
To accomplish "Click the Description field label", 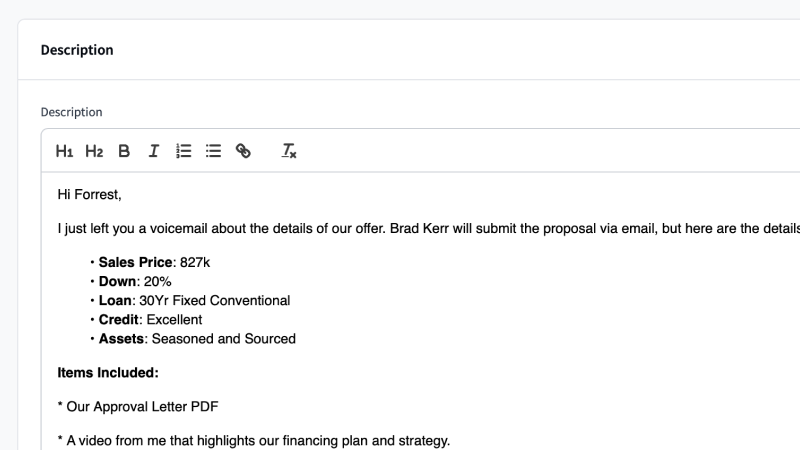I will (x=71, y=112).
